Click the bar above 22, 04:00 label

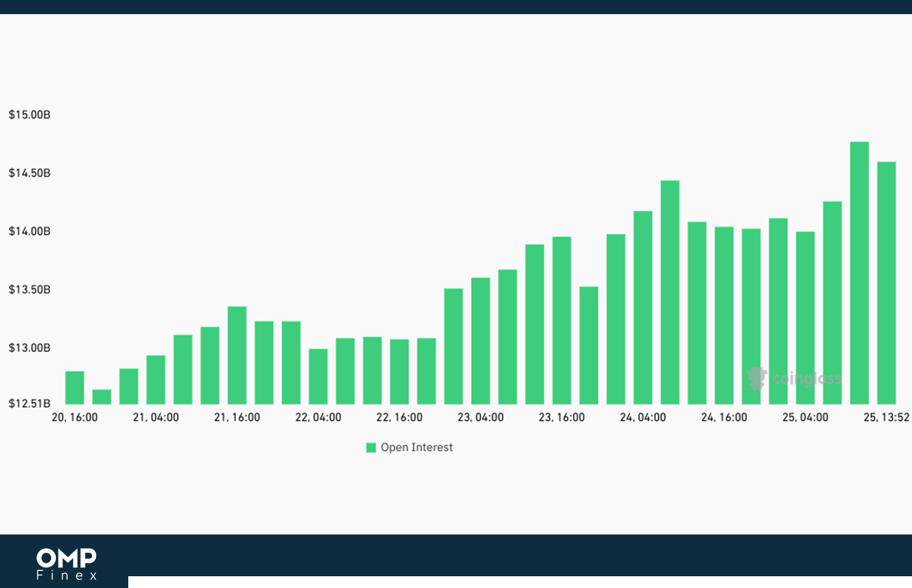318,376
